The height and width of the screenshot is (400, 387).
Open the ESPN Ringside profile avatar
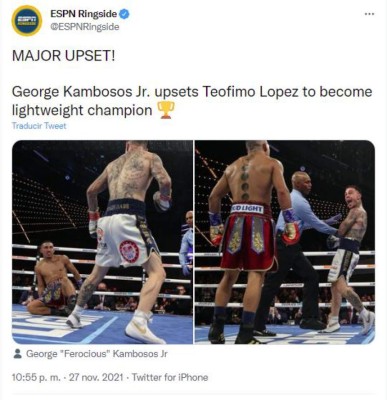(x=27, y=21)
